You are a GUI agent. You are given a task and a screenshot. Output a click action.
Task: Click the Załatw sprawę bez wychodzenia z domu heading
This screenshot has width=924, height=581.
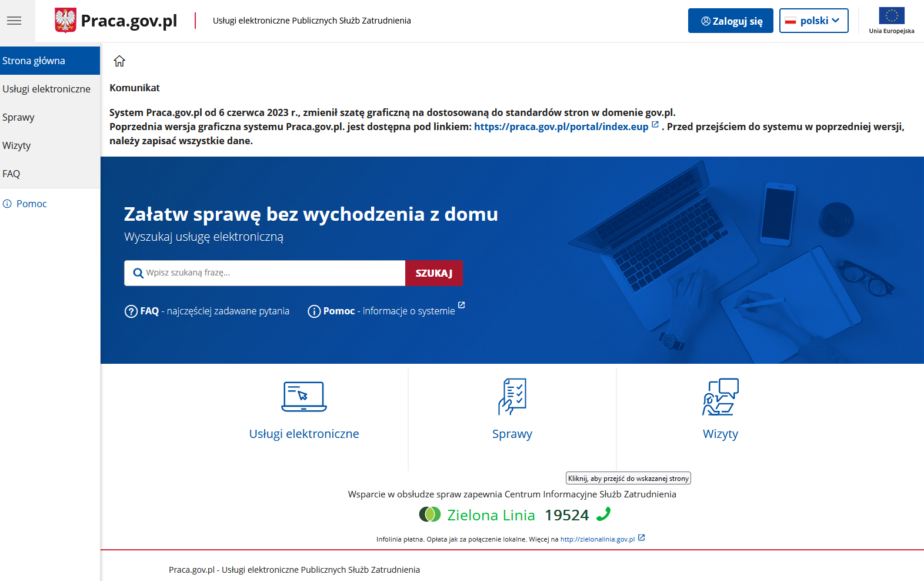point(311,214)
